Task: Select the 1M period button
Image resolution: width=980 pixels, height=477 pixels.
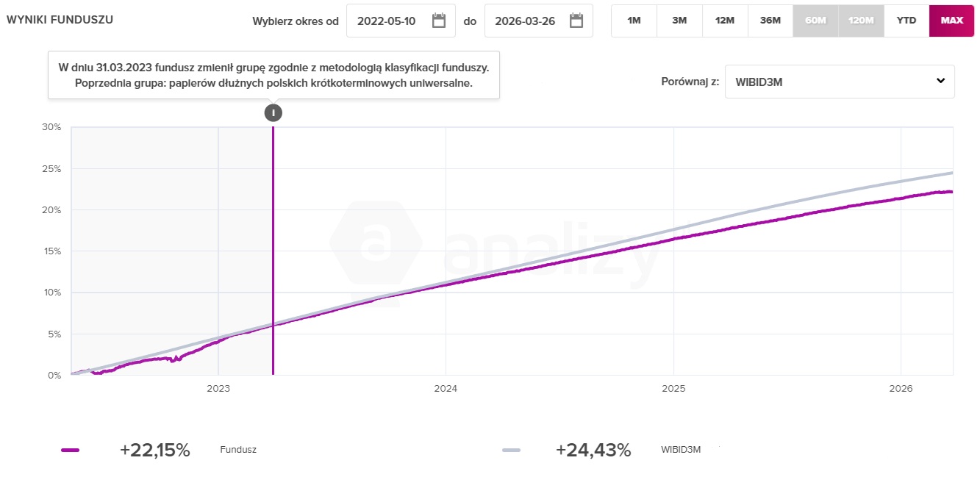Action: point(634,21)
